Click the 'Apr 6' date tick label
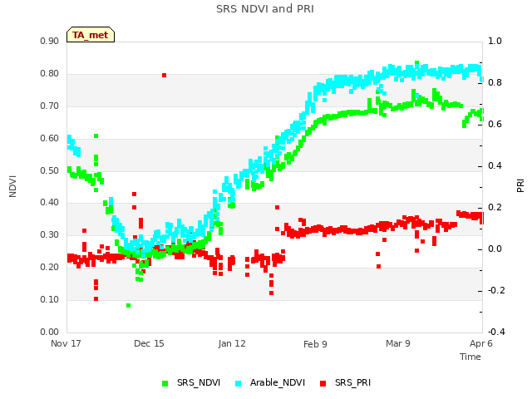The image size is (532, 399). coord(480,343)
